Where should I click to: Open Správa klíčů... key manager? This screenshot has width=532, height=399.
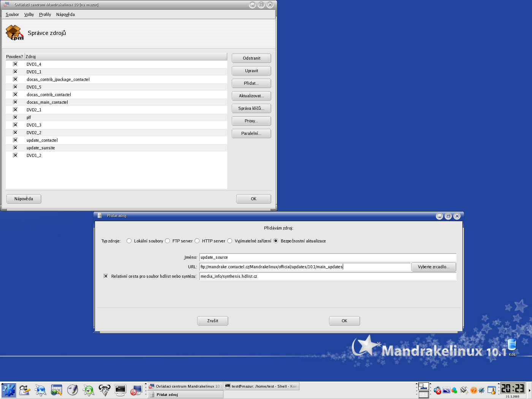tap(252, 108)
